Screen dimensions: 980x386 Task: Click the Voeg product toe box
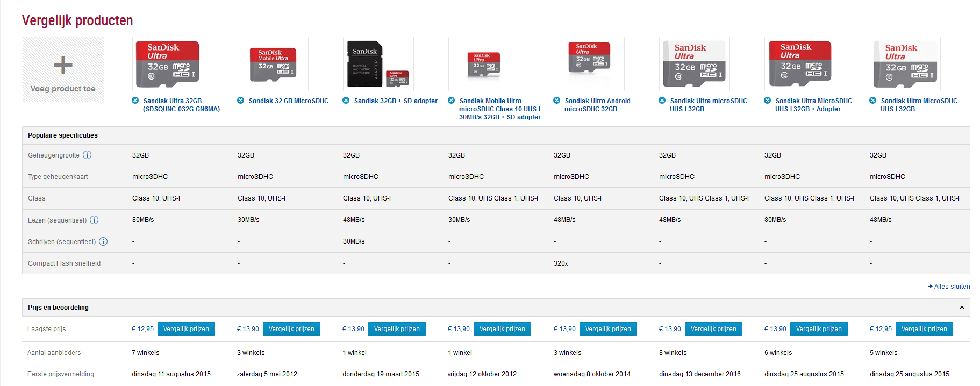coord(63,69)
